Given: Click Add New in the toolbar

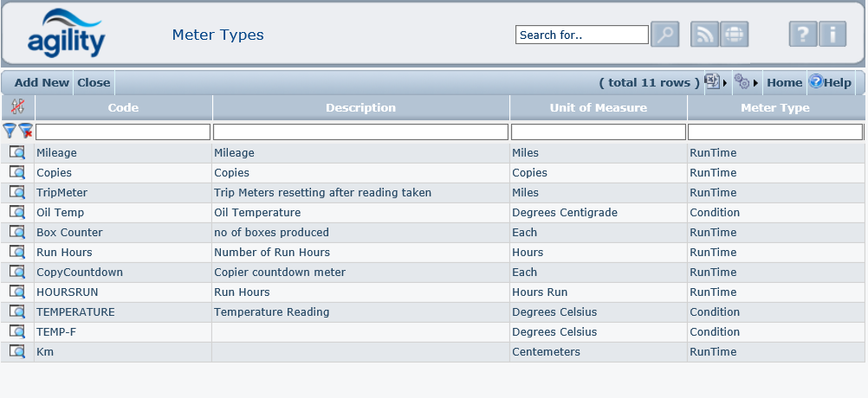Looking at the screenshot, I should click(x=42, y=82).
